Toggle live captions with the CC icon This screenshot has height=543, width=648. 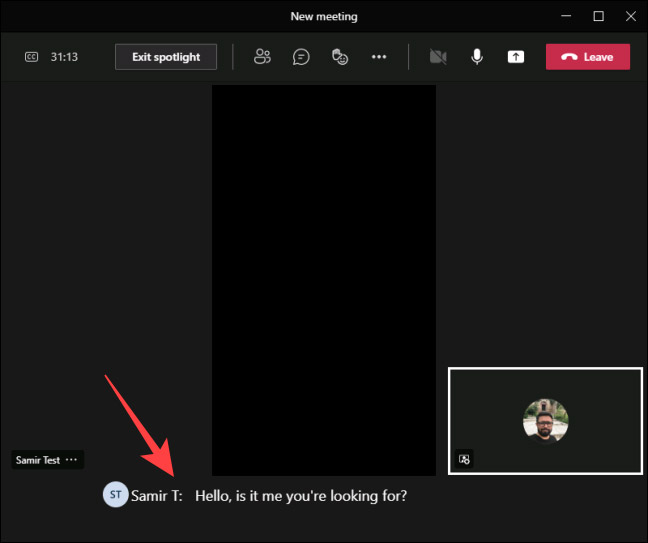pos(31,57)
